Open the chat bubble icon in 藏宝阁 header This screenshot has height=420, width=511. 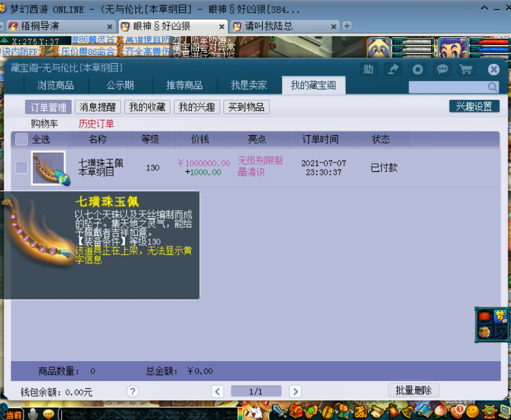(x=442, y=69)
